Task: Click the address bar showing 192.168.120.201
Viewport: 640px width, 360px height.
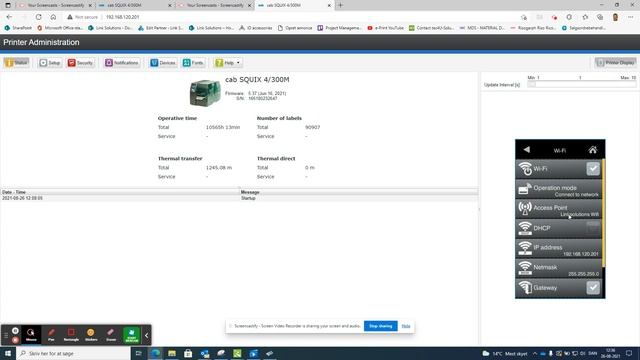Action: click(122, 17)
